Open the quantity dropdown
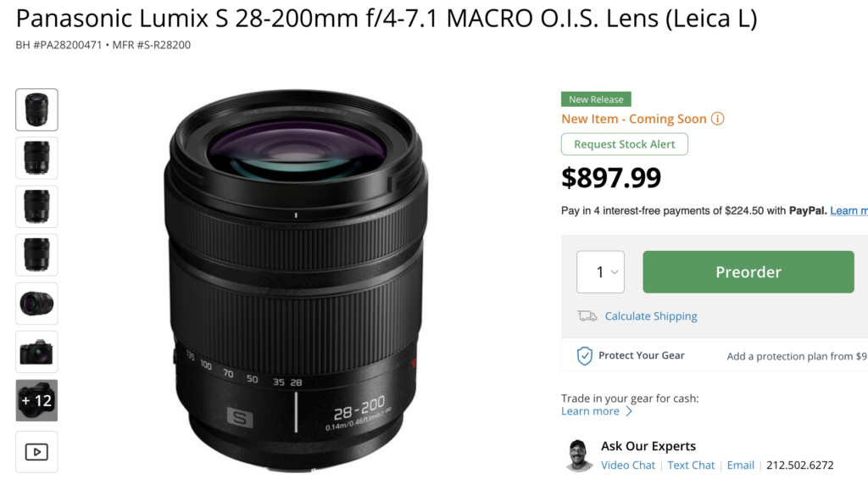Viewport: 868px width, 485px height. pyautogui.click(x=600, y=272)
